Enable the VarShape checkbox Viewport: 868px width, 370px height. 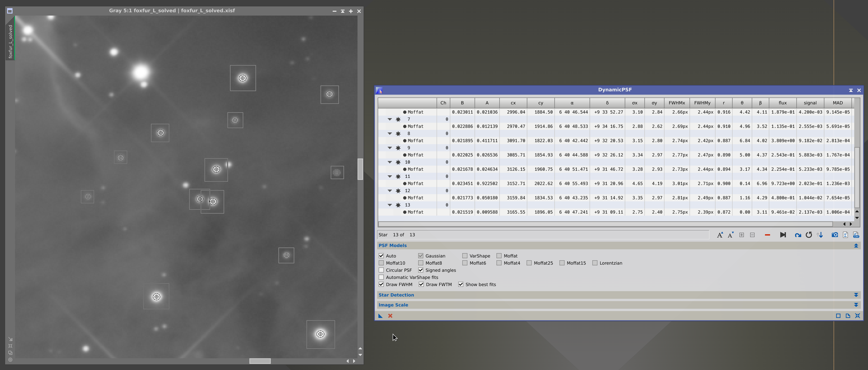465,256
